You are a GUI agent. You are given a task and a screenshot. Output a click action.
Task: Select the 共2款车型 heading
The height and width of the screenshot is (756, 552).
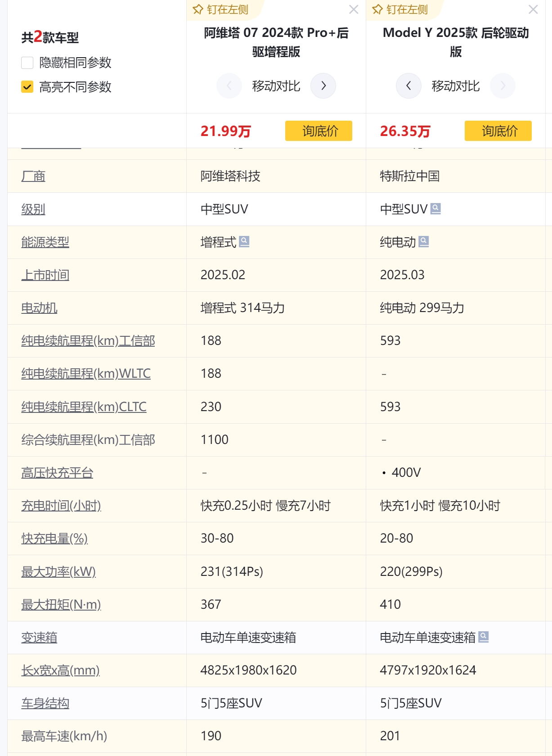pyautogui.click(x=50, y=37)
